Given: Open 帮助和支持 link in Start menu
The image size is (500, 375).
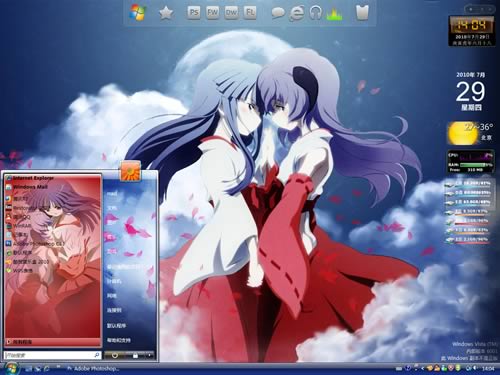Looking at the screenshot, I should [x=119, y=340].
